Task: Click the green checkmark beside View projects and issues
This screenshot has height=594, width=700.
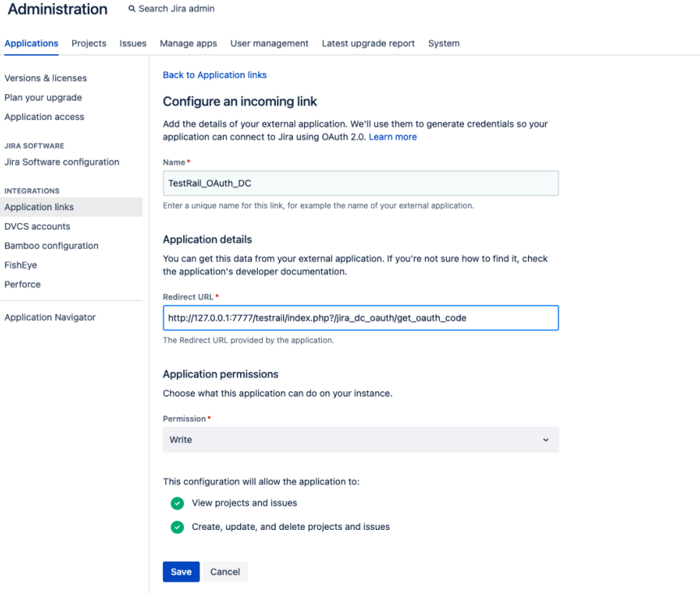Action: (177, 503)
